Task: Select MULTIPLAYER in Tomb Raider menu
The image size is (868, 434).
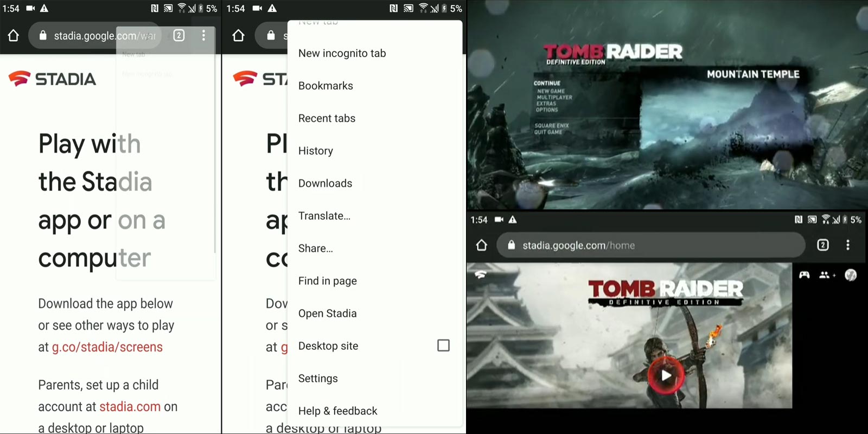Action: click(x=554, y=97)
